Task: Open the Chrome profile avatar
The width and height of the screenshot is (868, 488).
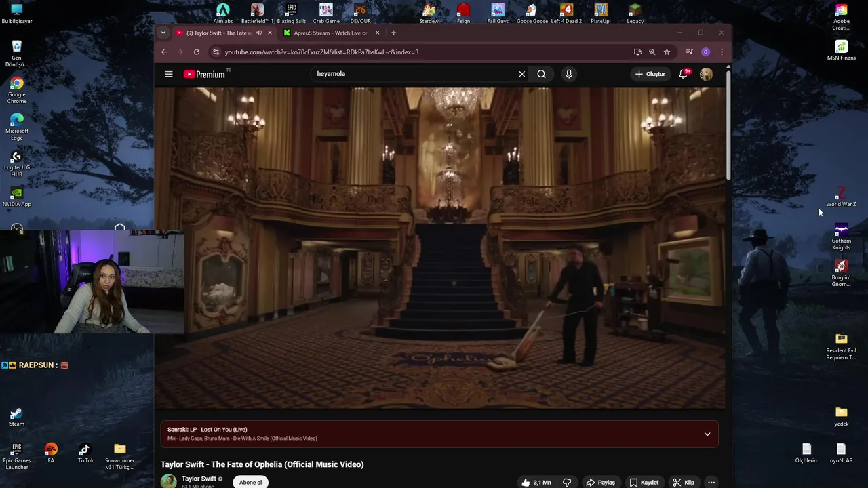Action: click(x=705, y=52)
